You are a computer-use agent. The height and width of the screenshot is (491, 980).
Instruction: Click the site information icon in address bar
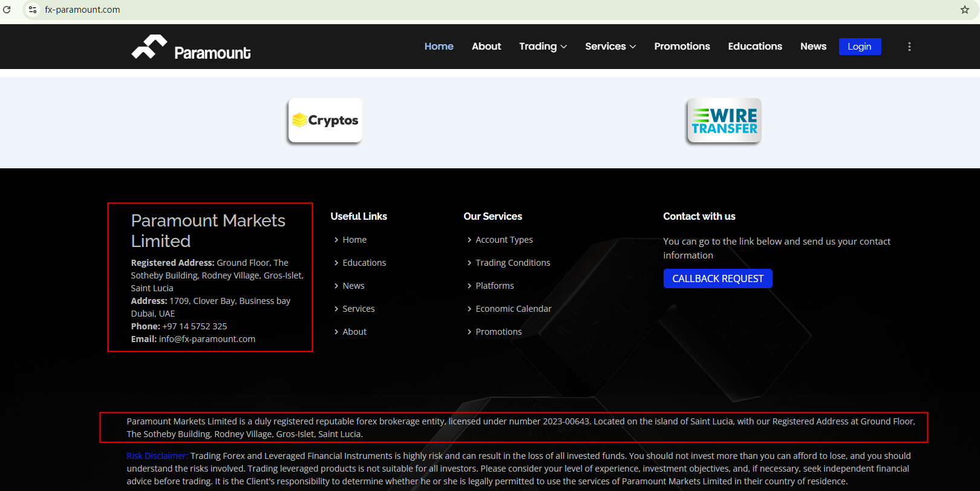[x=33, y=10]
